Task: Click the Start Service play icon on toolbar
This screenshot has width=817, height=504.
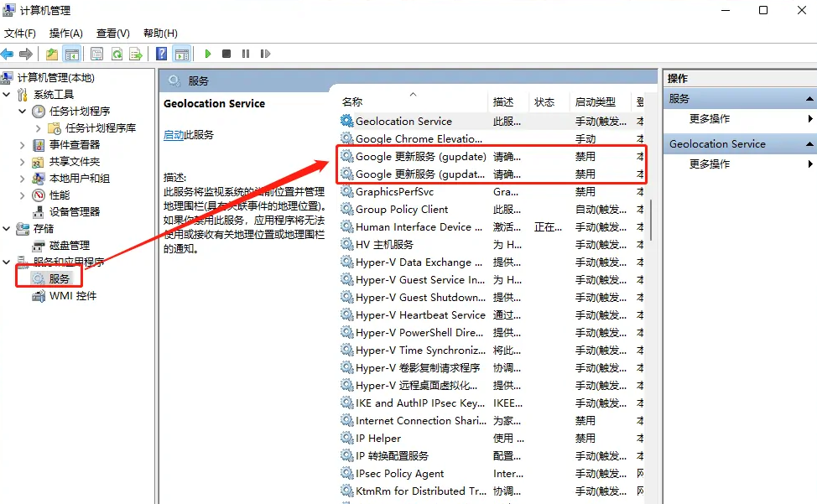Action: click(207, 53)
